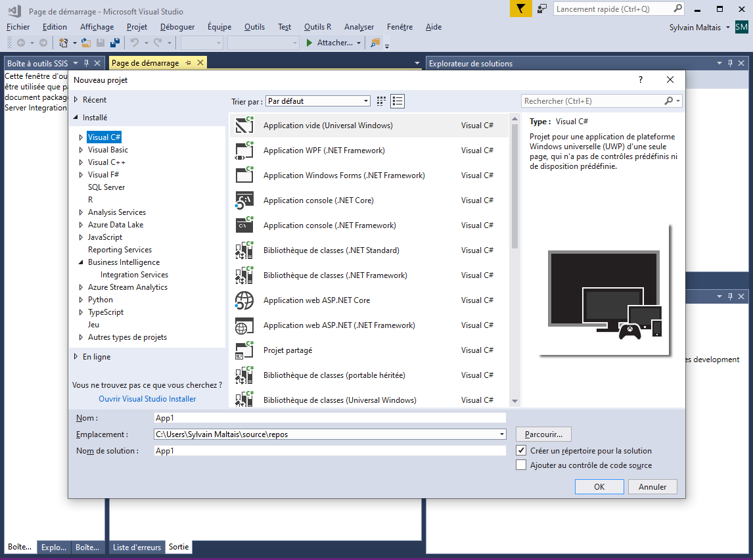Open the Ouvrir Visual Studio Installer link
The height and width of the screenshot is (560, 753).
pyautogui.click(x=147, y=399)
